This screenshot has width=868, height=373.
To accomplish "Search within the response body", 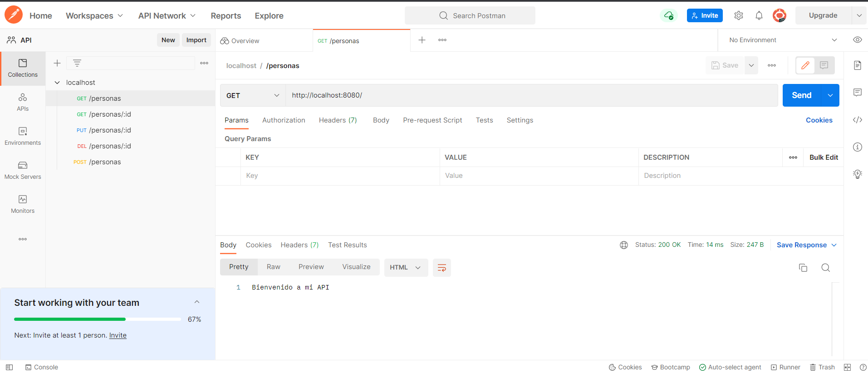I will (826, 268).
